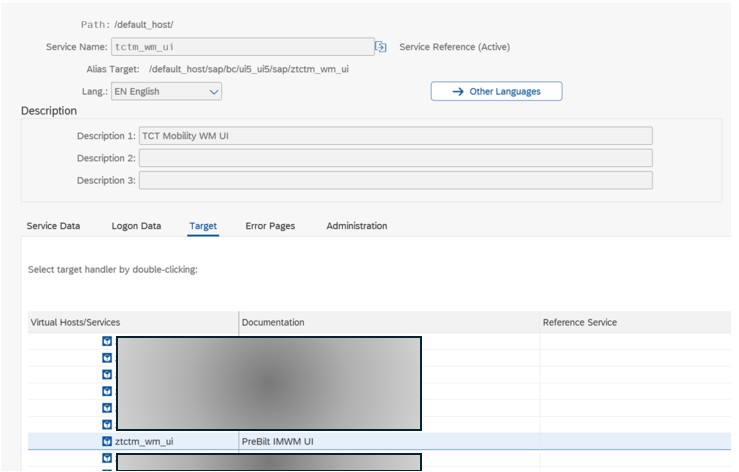Screen dimensions: 739x472
Task: Click the Documentation column header
Action: click(273, 322)
